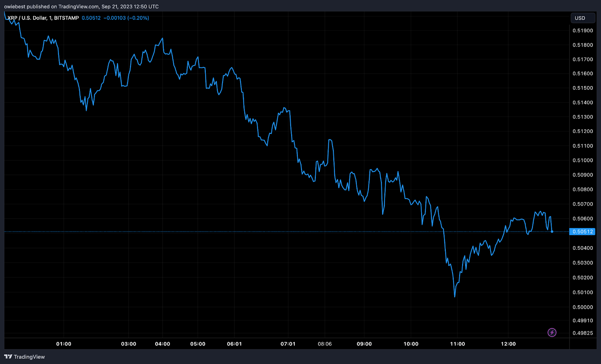Screen dimensions: 601x364
Task: Click the 0.50100 price axis label
Action: (x=583, y=292)
